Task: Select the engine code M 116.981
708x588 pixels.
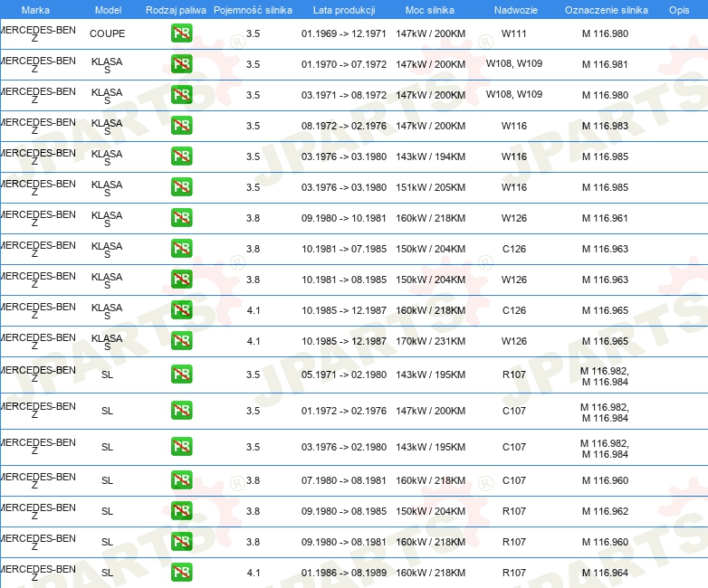Action: 605,64
